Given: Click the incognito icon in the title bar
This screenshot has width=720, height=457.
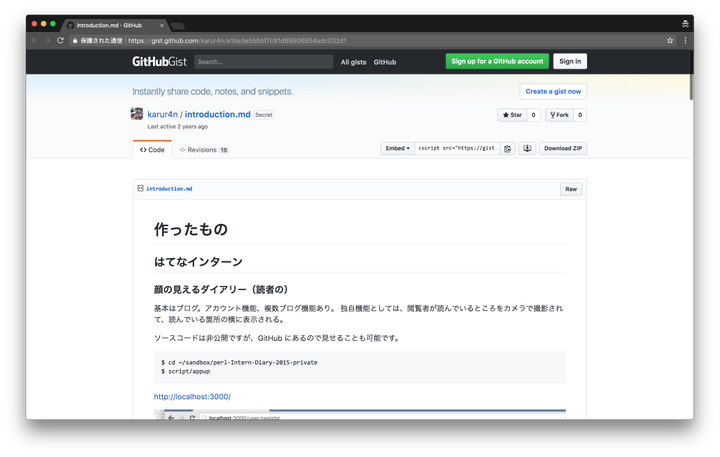Looking at the screenshot, I should click(685, 24).
